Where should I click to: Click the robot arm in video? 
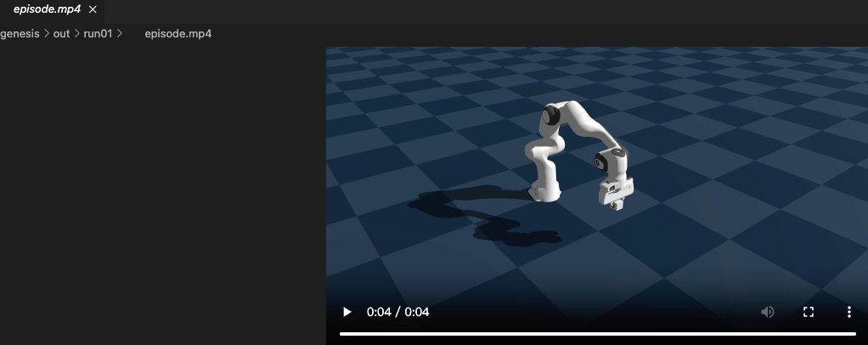[x=578, y=155]
